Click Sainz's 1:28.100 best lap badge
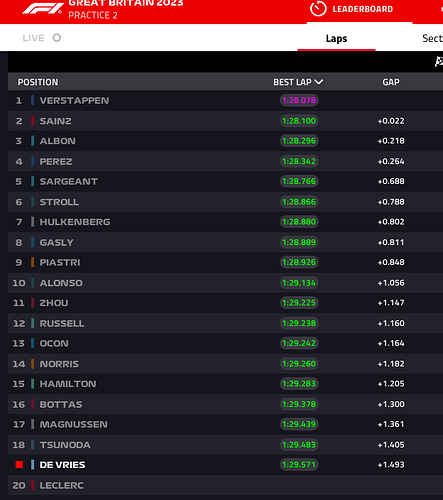The width and height of the screenshot is (443, 500). (x=299, y=121)
